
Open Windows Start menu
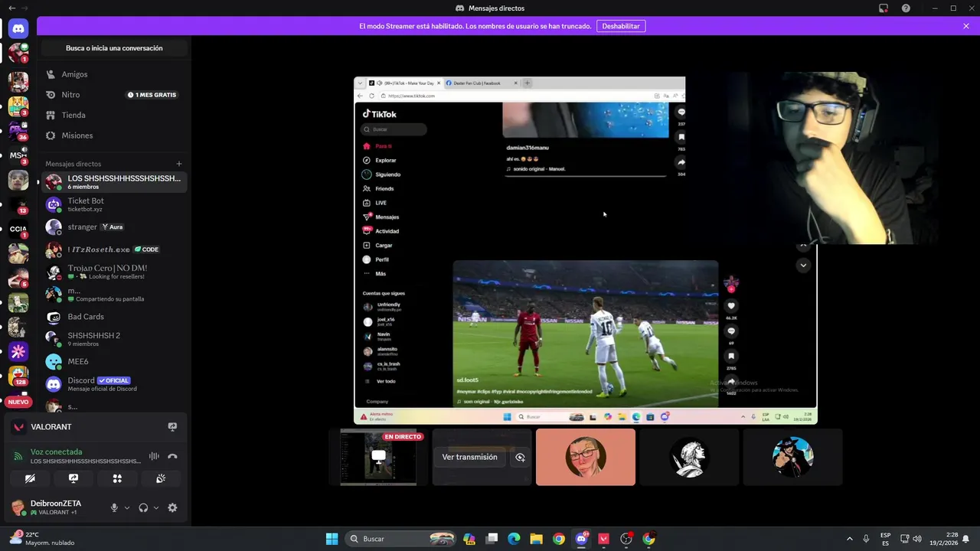pos(332,539)
